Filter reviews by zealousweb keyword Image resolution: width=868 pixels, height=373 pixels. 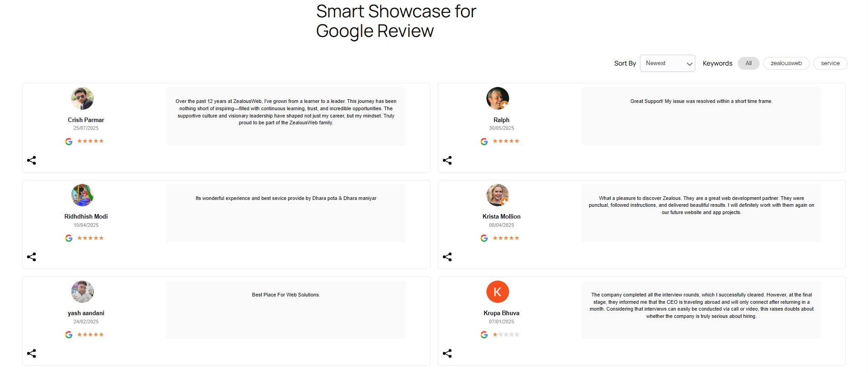786,63
